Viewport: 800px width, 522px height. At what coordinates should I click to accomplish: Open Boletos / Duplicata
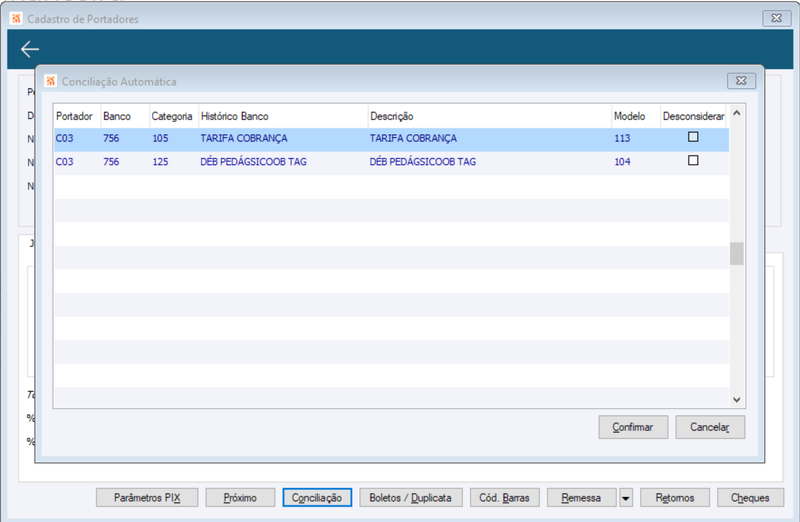[411, 498]
